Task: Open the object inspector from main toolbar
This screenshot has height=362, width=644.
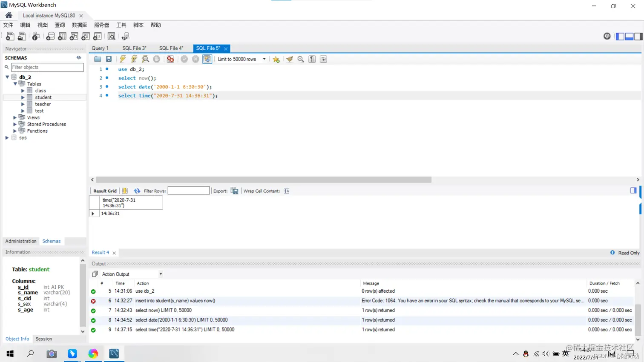Action: tap(36, 37)
